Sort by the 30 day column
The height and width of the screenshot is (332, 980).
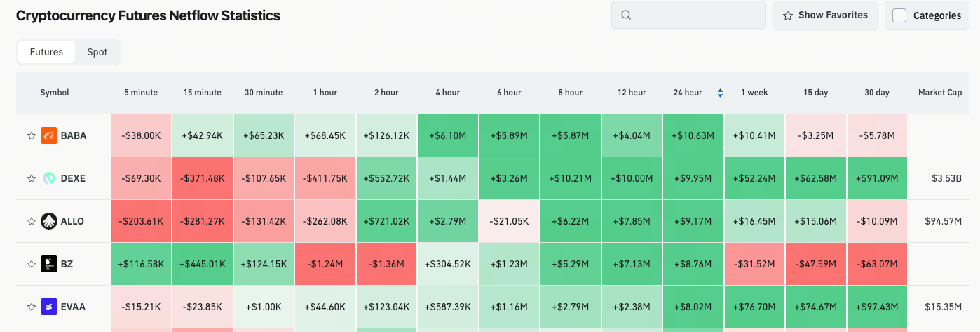pos(877,93)
